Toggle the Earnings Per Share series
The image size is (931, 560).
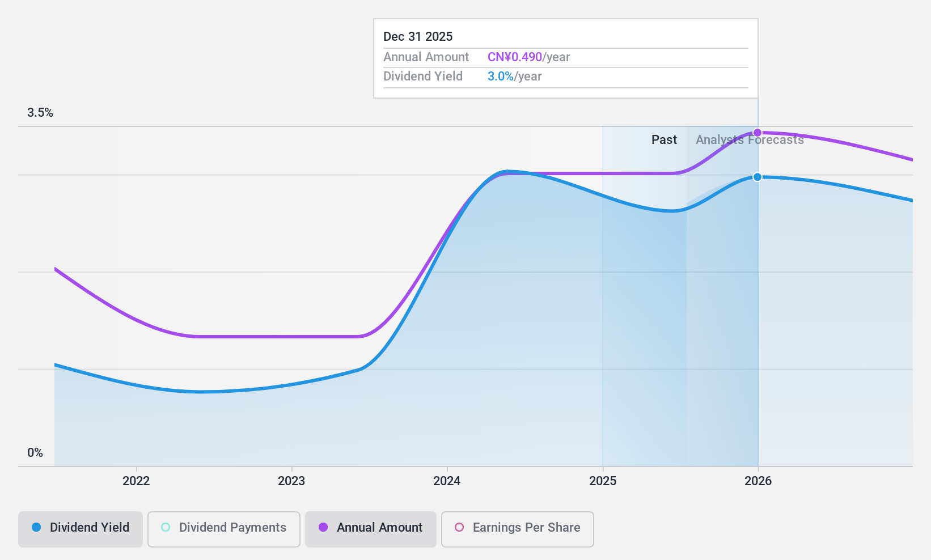pos(518,529)
